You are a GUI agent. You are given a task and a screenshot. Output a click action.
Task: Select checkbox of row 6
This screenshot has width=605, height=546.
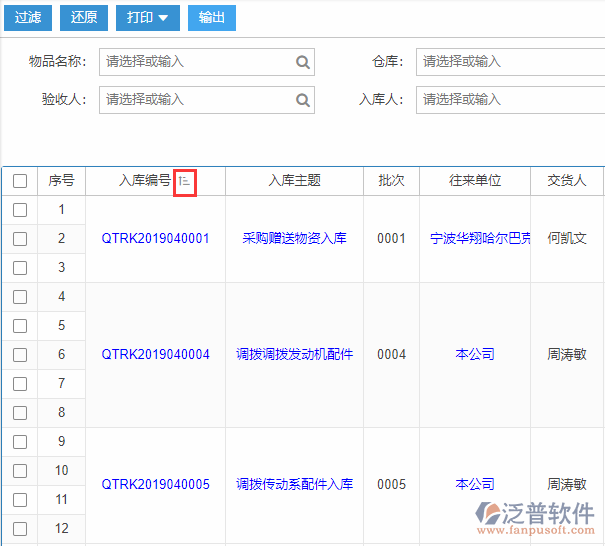coord(20,355)
